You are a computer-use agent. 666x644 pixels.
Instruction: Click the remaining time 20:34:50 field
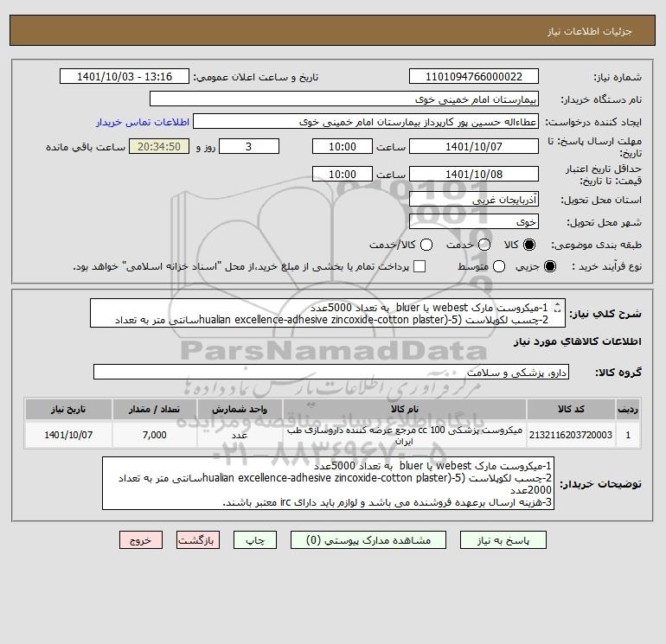(x=159, y=146)
